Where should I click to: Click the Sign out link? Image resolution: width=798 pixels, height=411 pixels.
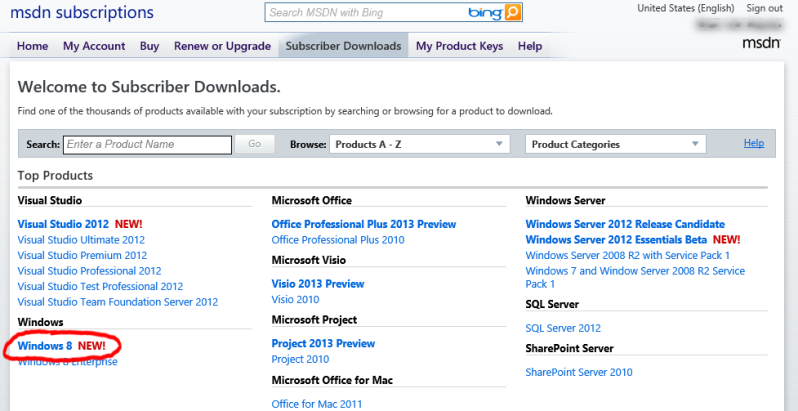tap(764, 8)
